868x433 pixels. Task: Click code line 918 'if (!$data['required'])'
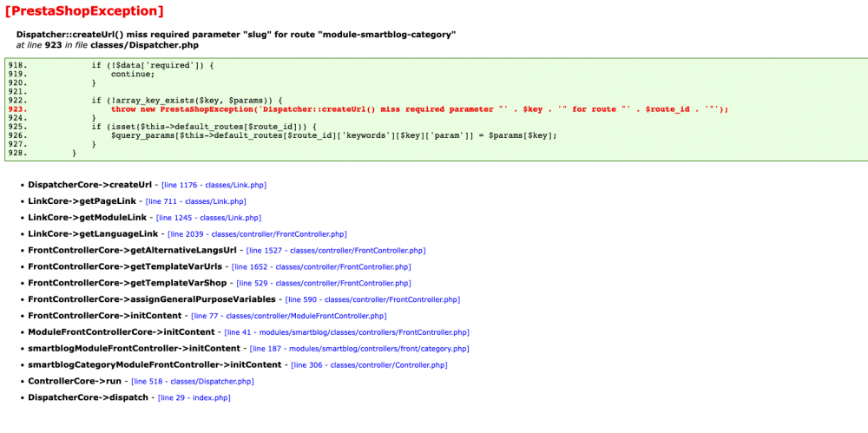point(152,65)
